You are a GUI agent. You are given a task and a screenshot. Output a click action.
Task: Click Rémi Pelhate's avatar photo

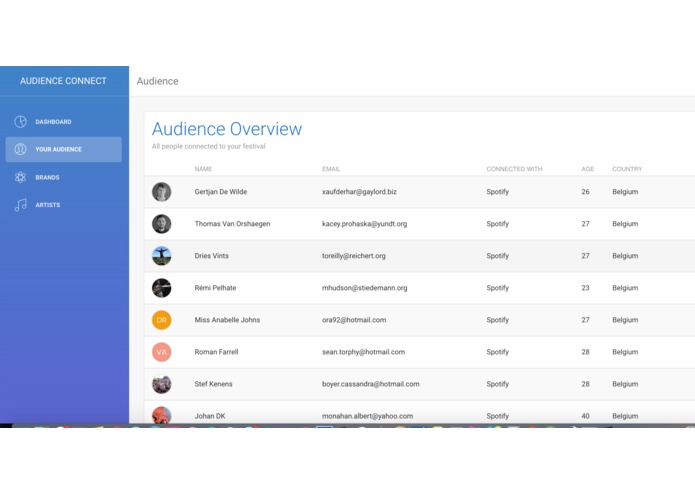(161, 288)
